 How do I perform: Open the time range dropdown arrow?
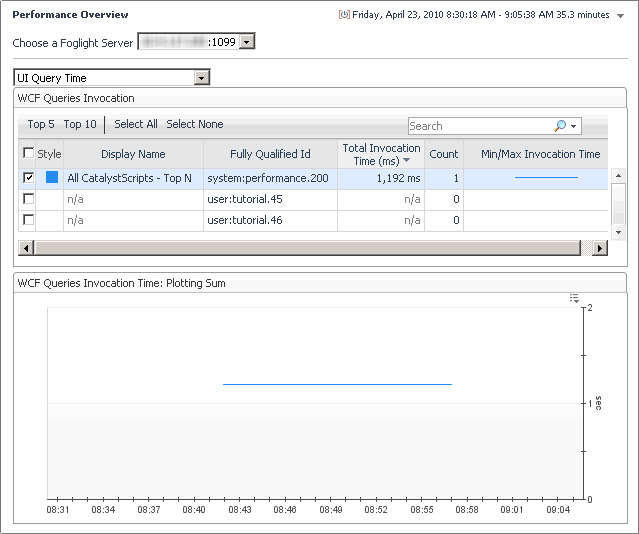(621, 15)
